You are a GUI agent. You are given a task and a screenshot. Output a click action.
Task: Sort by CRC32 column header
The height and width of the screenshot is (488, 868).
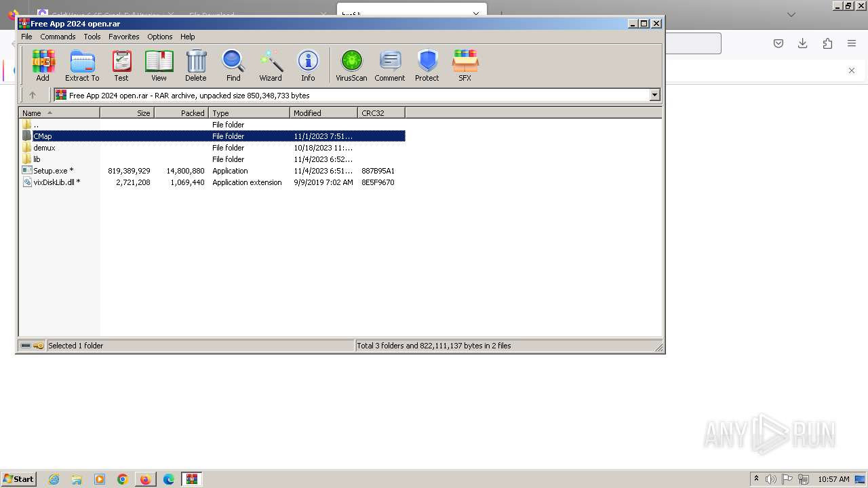(382, 113)
